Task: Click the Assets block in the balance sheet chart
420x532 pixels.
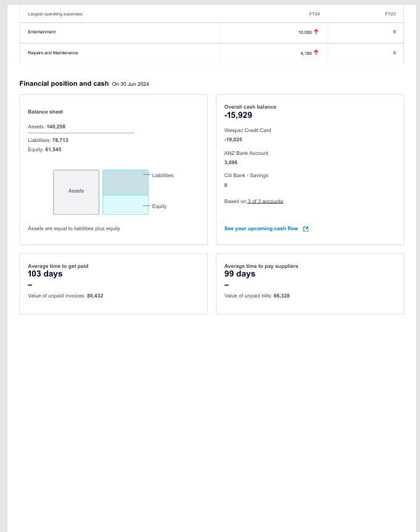Action: 76,192
